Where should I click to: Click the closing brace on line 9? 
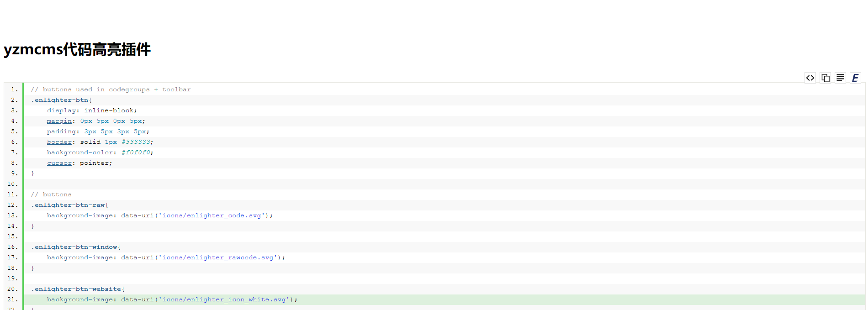[32, 173]
